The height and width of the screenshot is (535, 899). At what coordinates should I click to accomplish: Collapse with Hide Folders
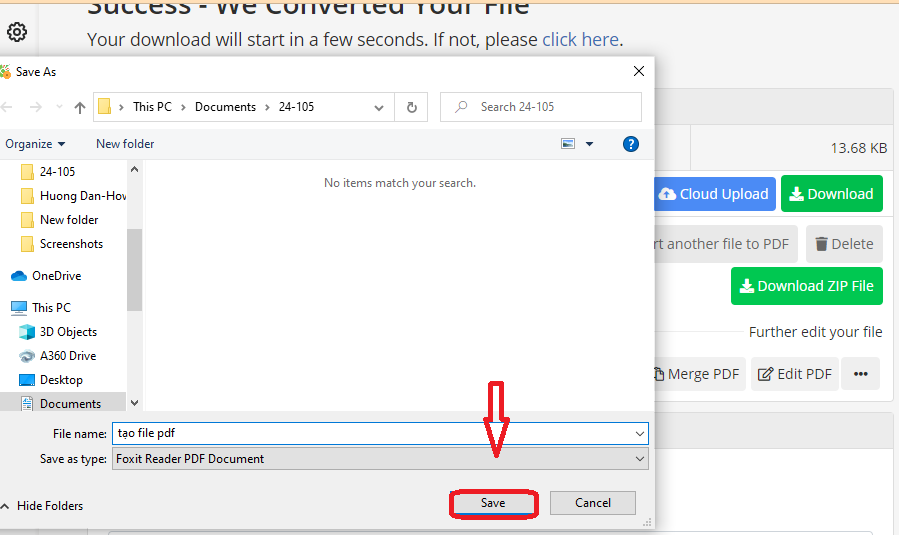[x=42, y=506]
